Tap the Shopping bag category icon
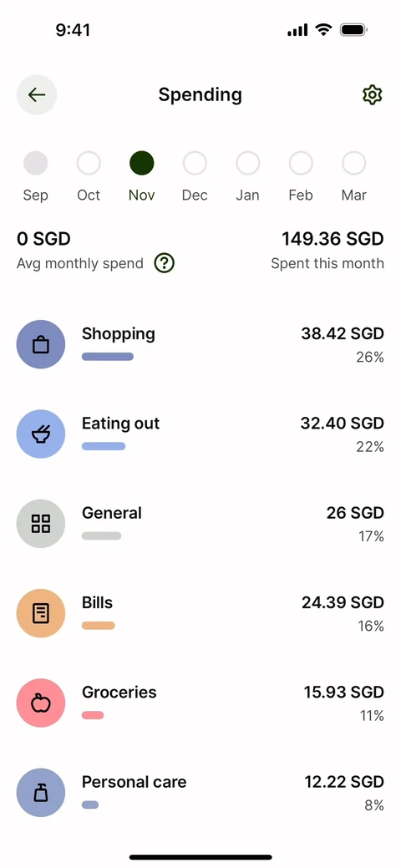The width and height of the screenshot is (401, 868). (41, 344)
